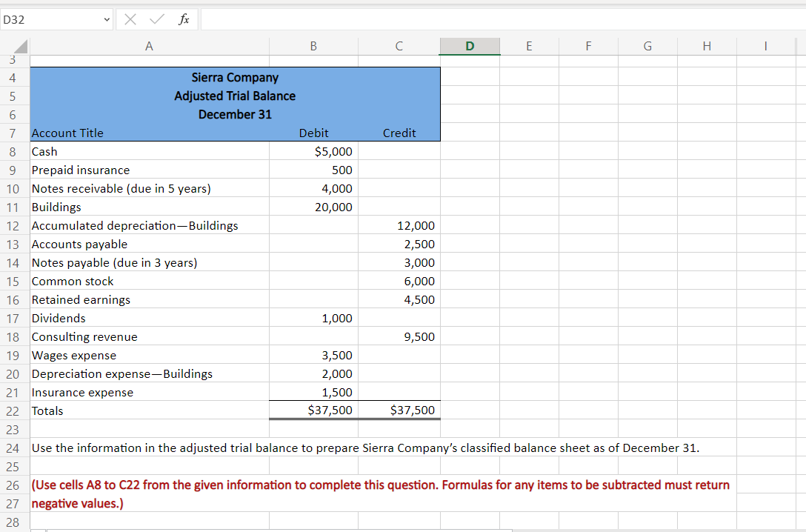Select column D header
The height and width of the screenshot is (532, 806).
pos(470,46)
